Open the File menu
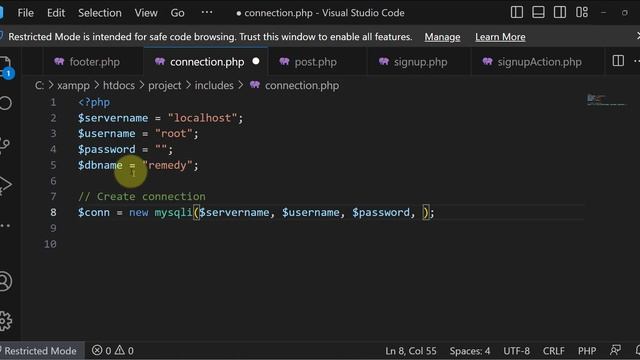 click(26, 13)
